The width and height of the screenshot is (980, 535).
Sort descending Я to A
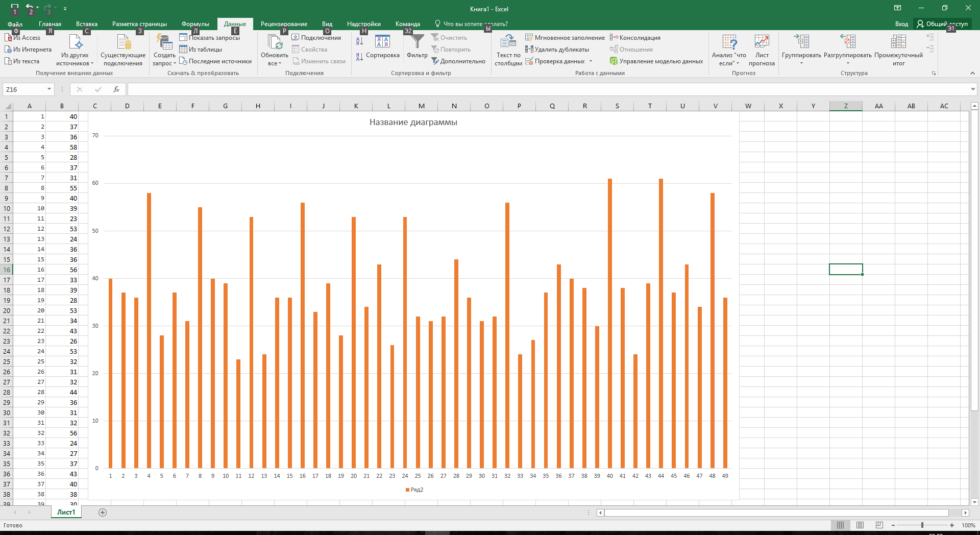(360, 56)
